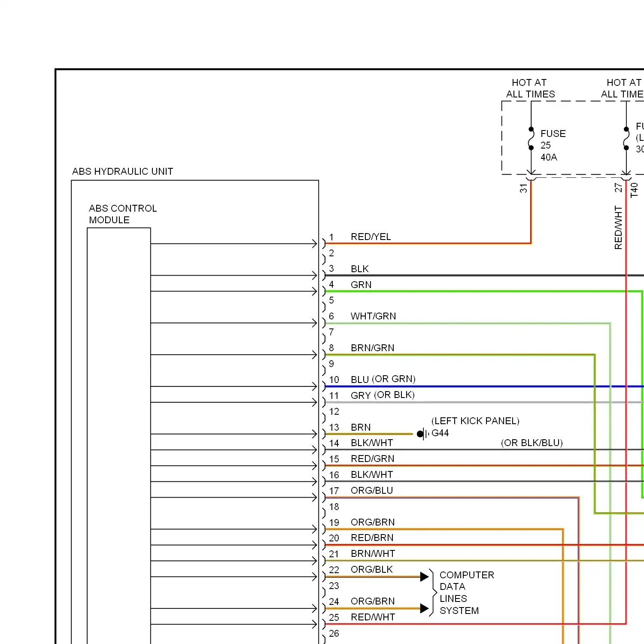Click pin number 12 on the connector
This screenshot has width=644, height=644.
click(x=334, y=412)
